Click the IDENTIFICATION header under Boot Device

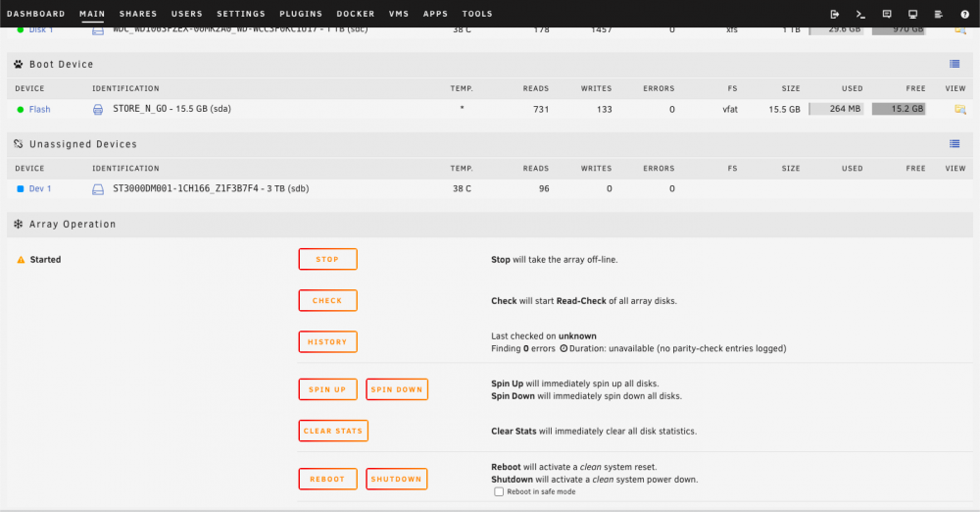pos(125,89)
